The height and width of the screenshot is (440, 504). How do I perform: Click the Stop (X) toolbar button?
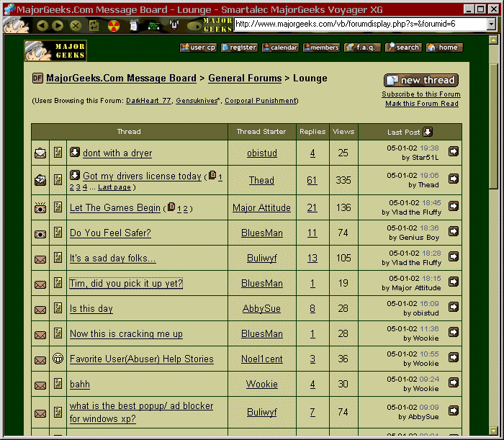tap(76, 25)
